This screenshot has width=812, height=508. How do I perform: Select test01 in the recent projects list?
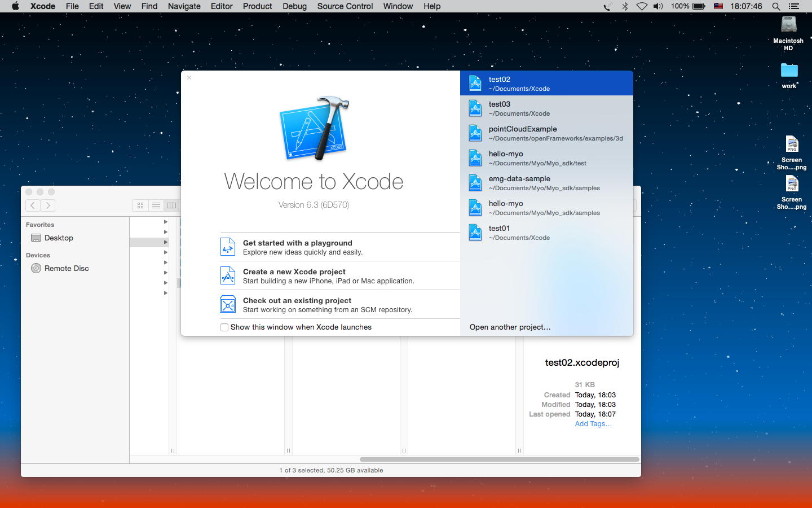click(546, 233)
